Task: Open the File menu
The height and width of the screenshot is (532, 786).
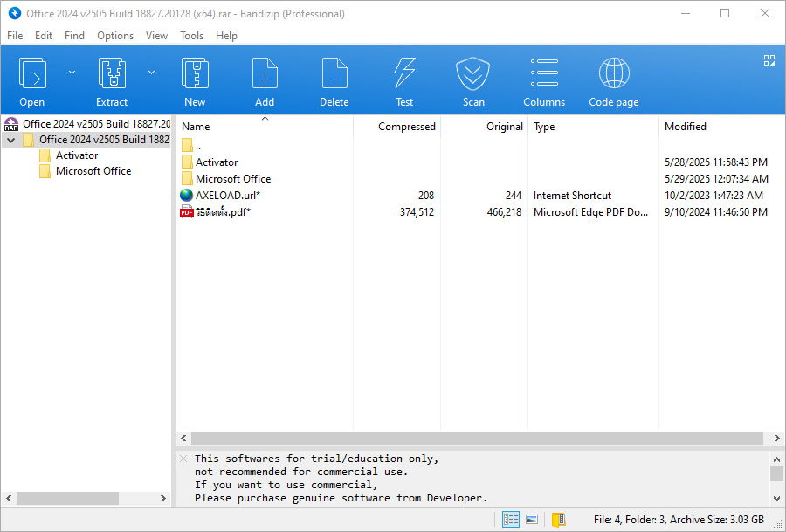Action: click(x=15, y=36)
